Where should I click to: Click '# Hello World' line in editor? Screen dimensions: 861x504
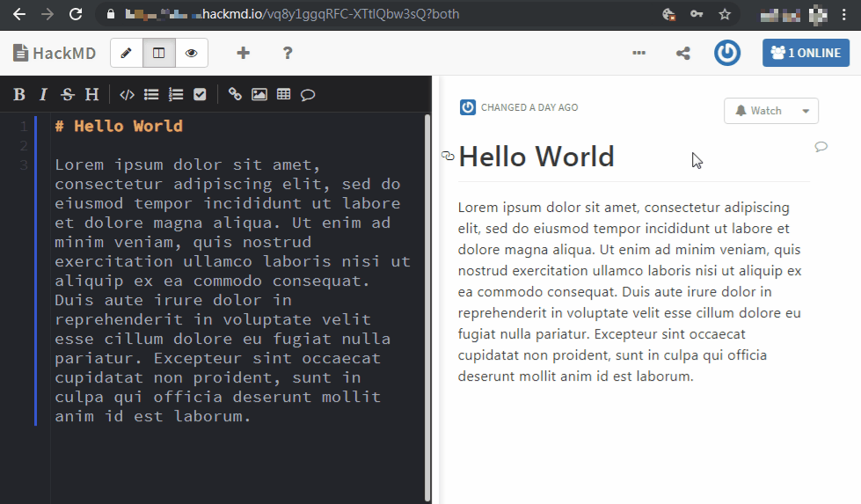coord(119,127)
